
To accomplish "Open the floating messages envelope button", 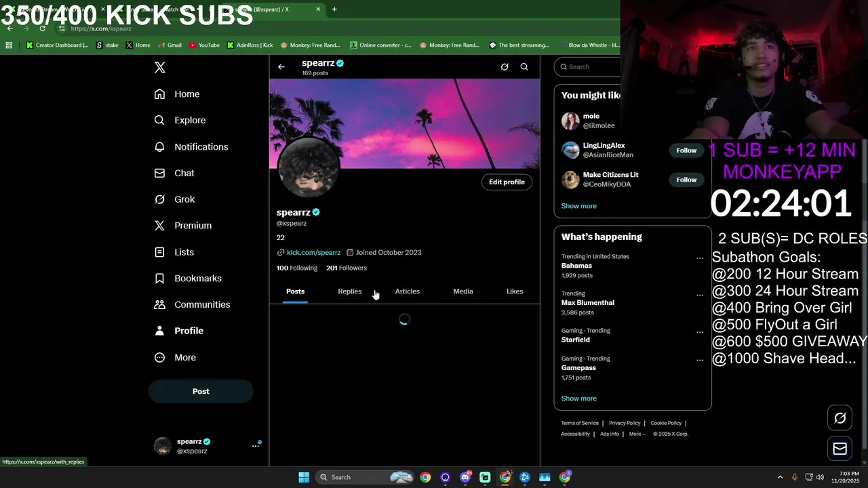I will [x=840, y=449].
